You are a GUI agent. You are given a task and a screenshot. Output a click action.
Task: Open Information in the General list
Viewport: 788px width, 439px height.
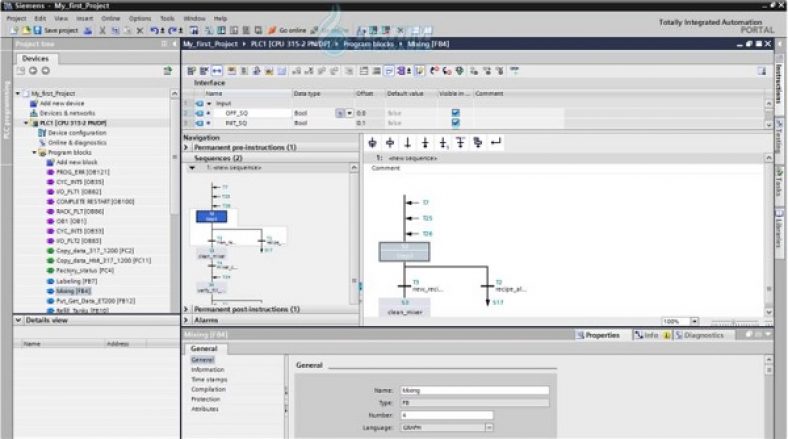point(208,370)
